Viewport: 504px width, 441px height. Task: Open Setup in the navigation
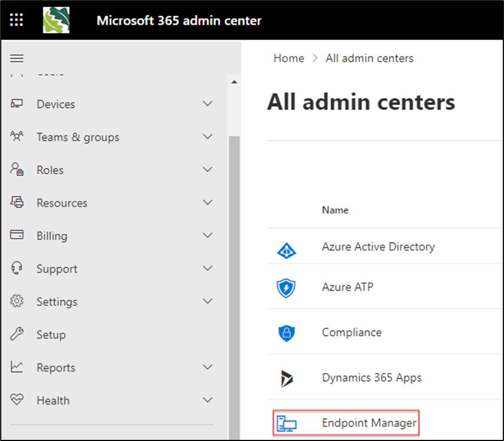click(51, 335)
